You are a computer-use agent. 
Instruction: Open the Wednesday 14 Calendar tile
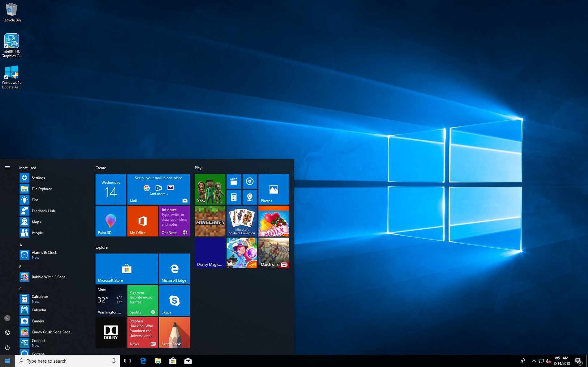(x=111, y=189)
